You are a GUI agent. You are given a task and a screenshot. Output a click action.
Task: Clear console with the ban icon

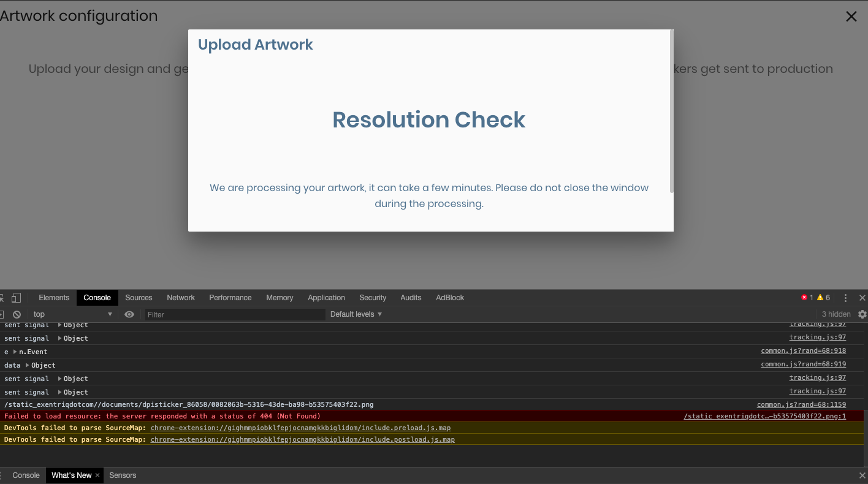click(17, 314)
